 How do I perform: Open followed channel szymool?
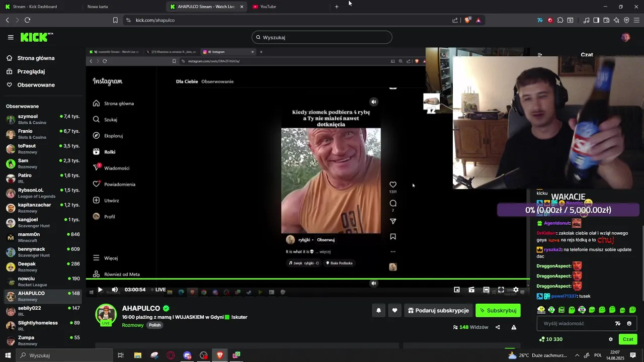(x=43, y=119)
